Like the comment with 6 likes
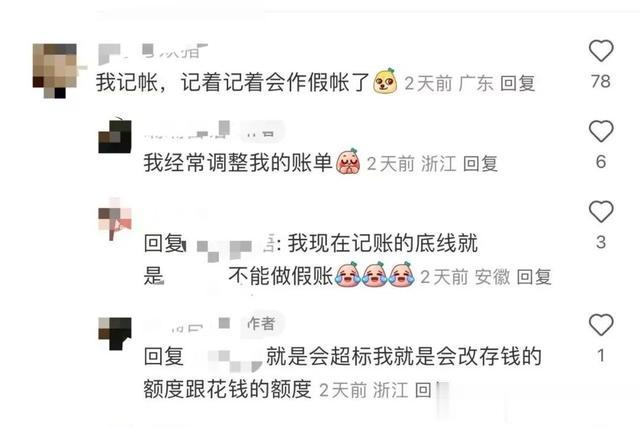The width and height of the screenshot is (640, 427). 601,131
